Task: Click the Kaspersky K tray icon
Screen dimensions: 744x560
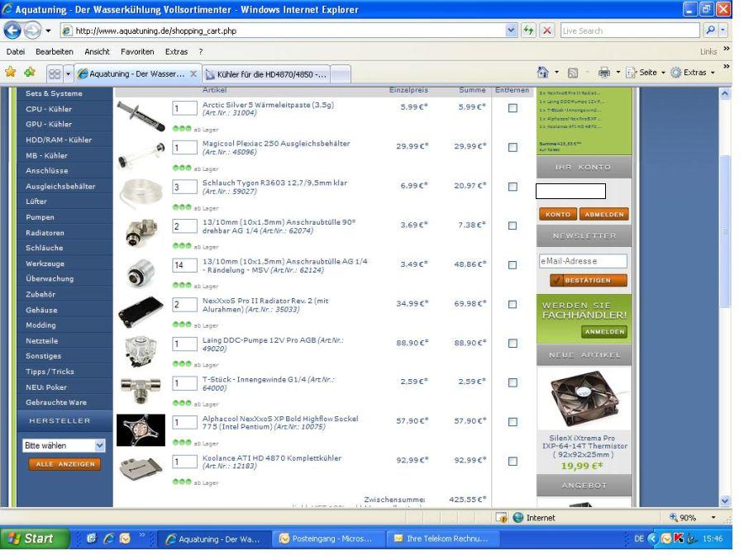Action: [678, 539]
